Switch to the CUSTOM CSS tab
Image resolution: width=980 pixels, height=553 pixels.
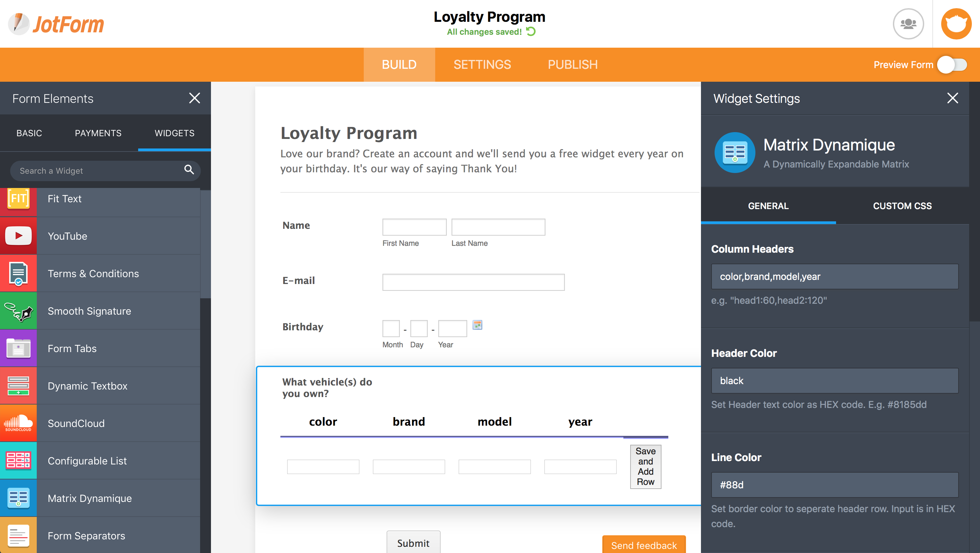[902, 206]
